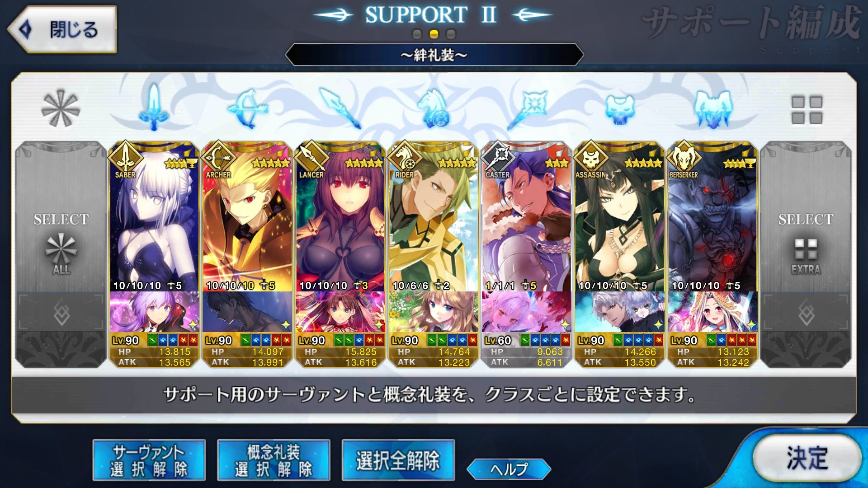The width and height of the screenshot is (868, 488).
Task: Select the Caster staff class icon
Action: 527,108
